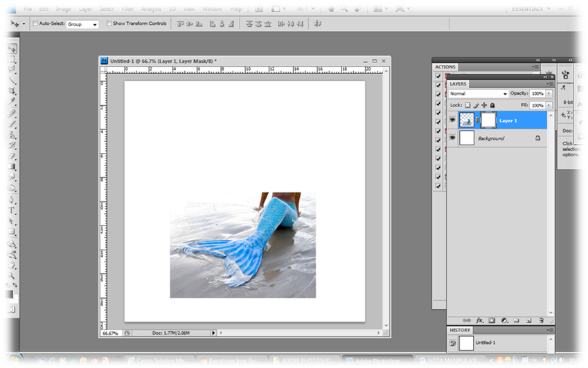Open the History panel options menu

550,330
